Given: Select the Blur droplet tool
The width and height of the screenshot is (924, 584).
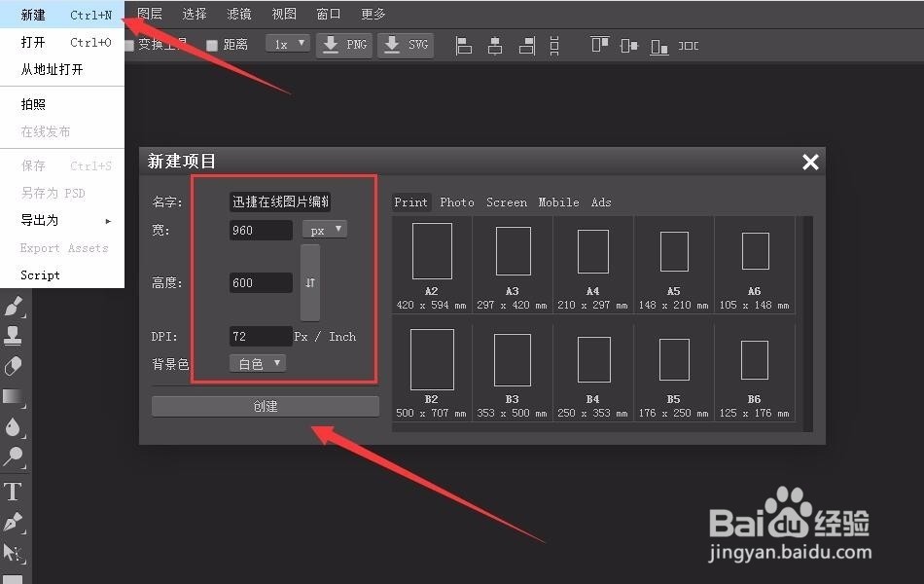Looking at the screenshot, I should [13, 427].
